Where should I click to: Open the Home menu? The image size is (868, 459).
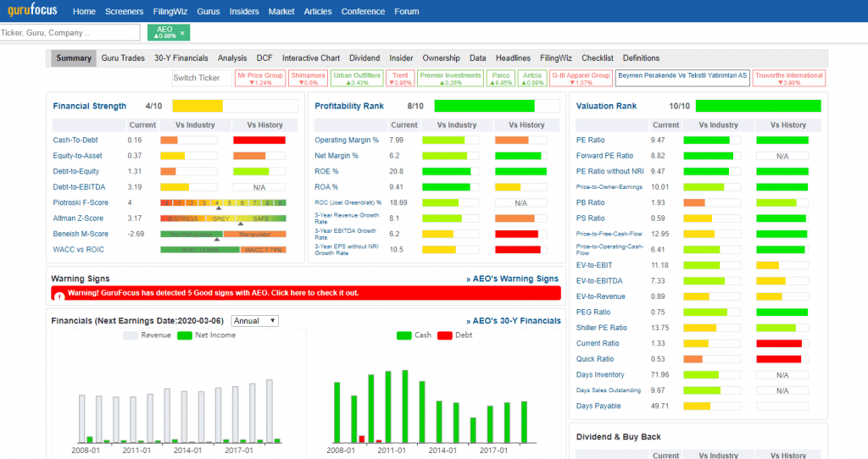pos(84,11)
